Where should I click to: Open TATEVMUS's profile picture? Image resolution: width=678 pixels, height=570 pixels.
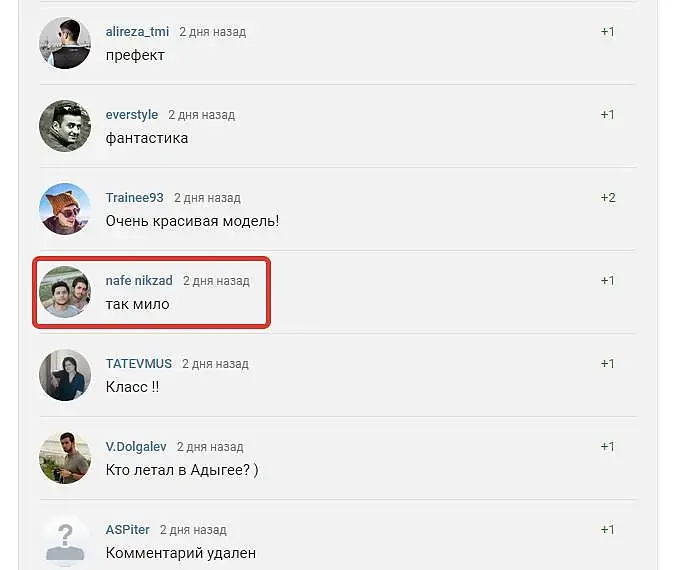pyautogui.click(x=65, y=375)
